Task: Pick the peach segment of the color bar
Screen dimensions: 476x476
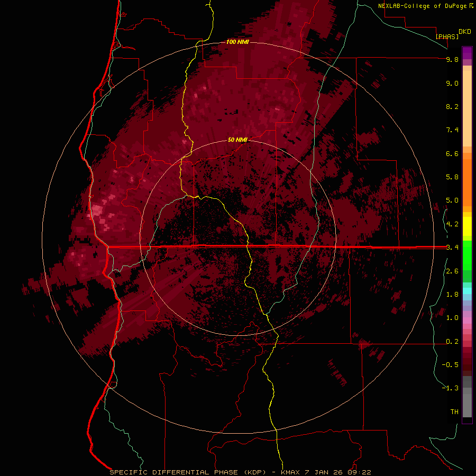Action: tap(467, 108)
